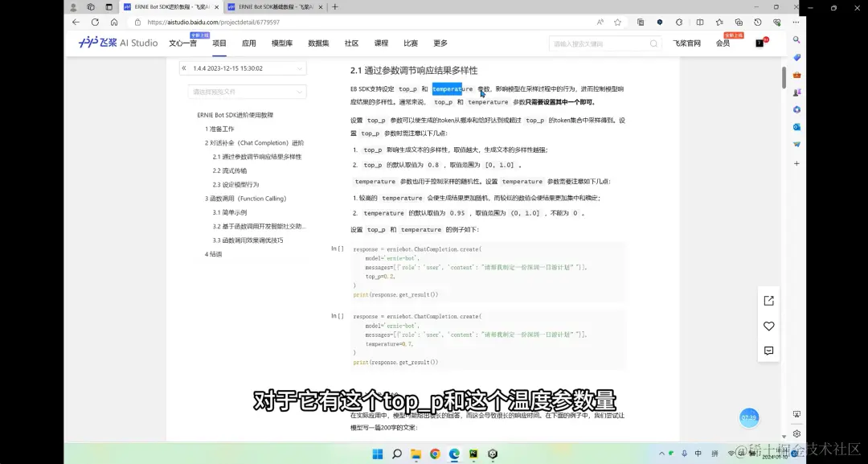Click the share/fork project icon on the right
Image resolution: width=868 pixels, height=464 pixels.
[x=768, y=301]
